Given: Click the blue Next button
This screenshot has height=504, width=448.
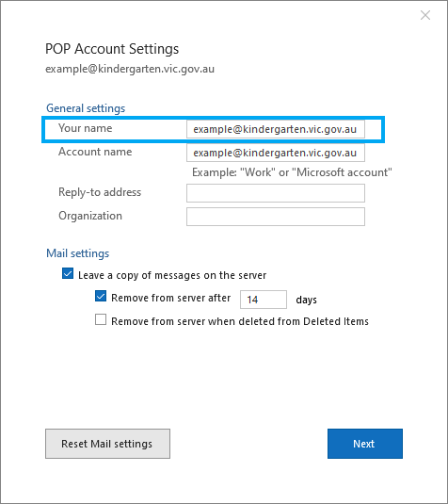Looking at the screenshot, I should [365, 444].
